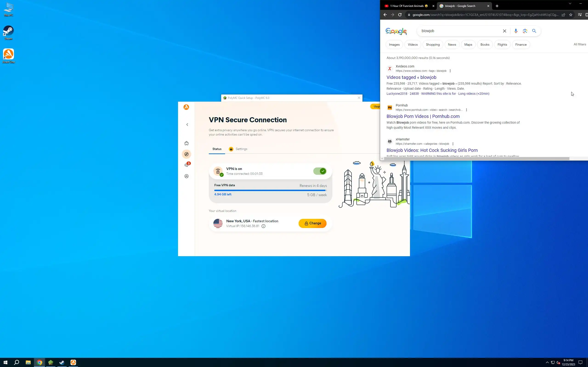The image size is (588, 367).
Task: Click the horizontal scrollbar in Chrome
Action: (476, 158)
